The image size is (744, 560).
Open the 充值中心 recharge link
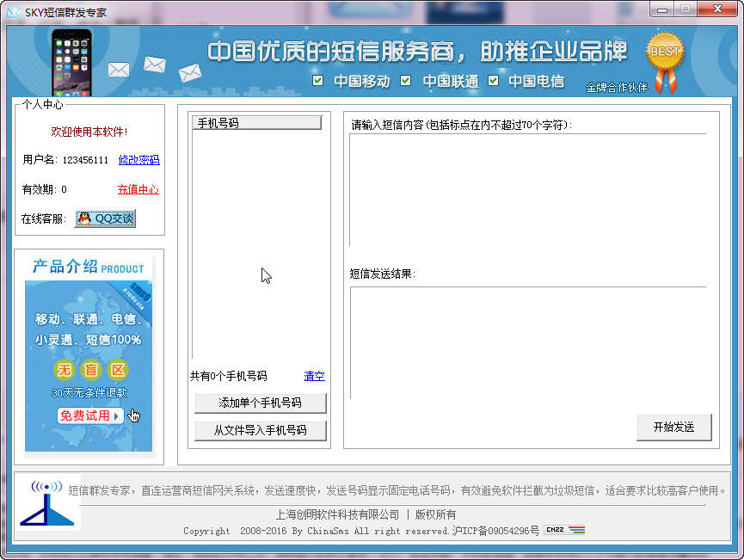point(138,190)
